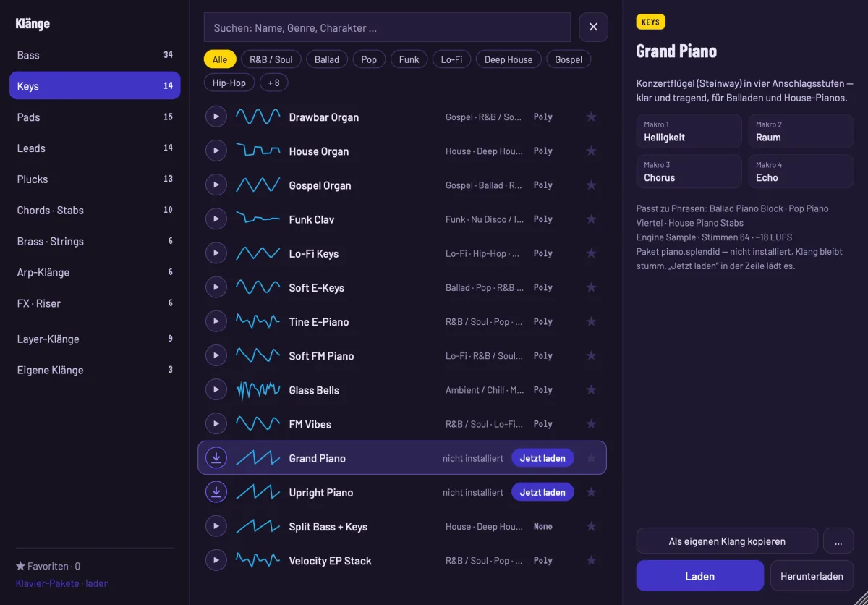Favorite the Glass Bells sound

pyautogui.click(x=591, y=389)
